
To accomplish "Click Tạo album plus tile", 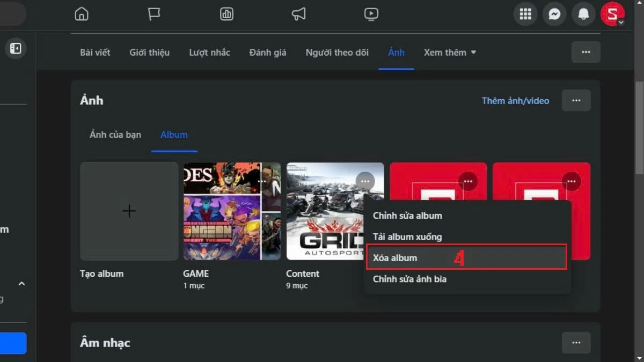I will [x=129, y=211].
